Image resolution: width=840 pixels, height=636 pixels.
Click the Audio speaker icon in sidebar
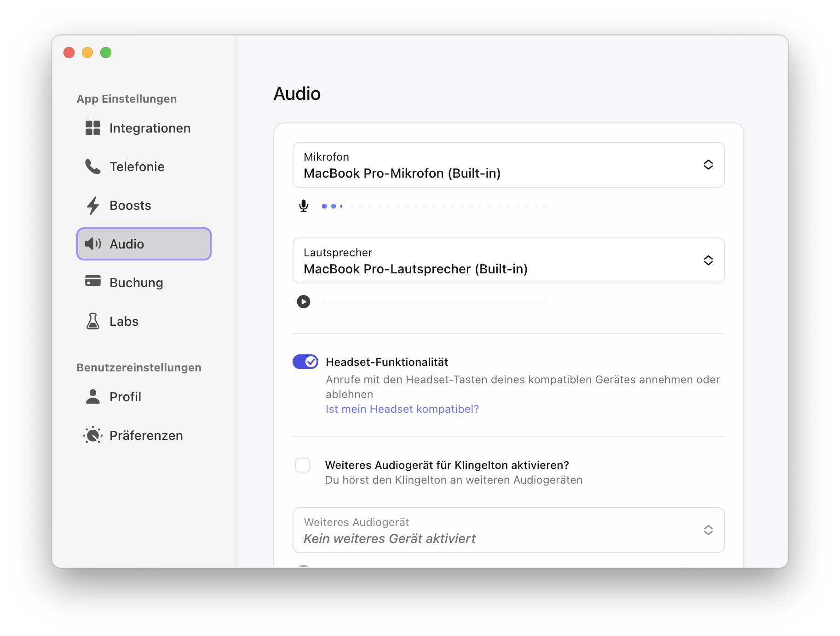[93, 244]
